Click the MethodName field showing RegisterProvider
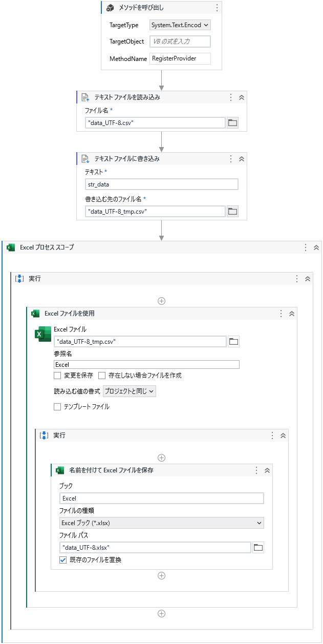This screenshot has height=644, width=323. click(x=179, y=58)
